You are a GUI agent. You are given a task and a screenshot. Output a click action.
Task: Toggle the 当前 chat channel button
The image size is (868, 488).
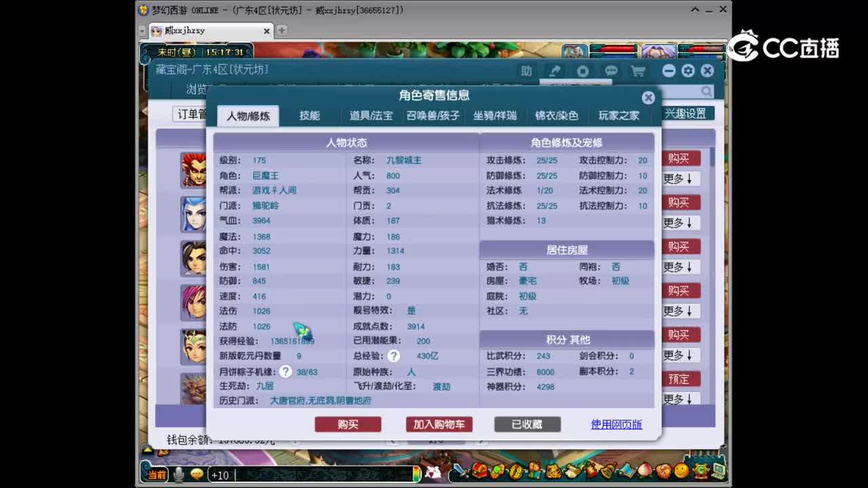pos(157,474)
